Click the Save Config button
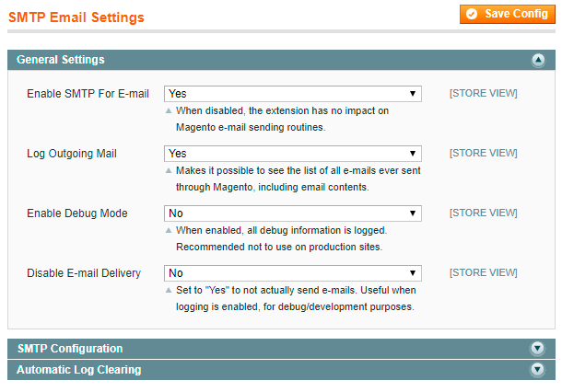This screenshot has height=392, width=562. tap(509, 14)
